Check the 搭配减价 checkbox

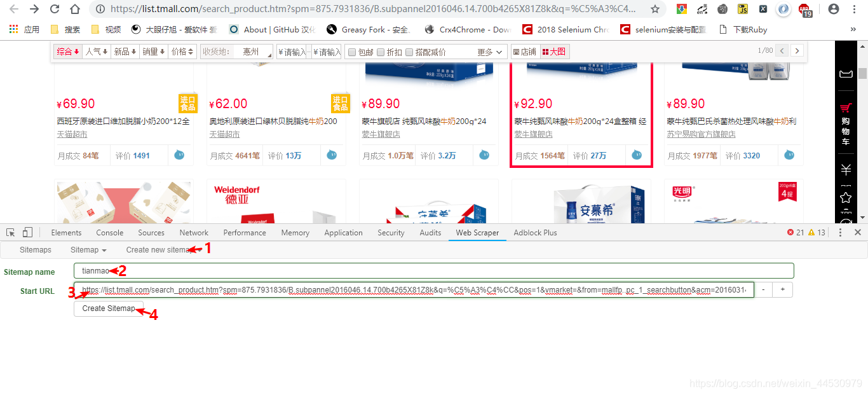click(409, 52)
